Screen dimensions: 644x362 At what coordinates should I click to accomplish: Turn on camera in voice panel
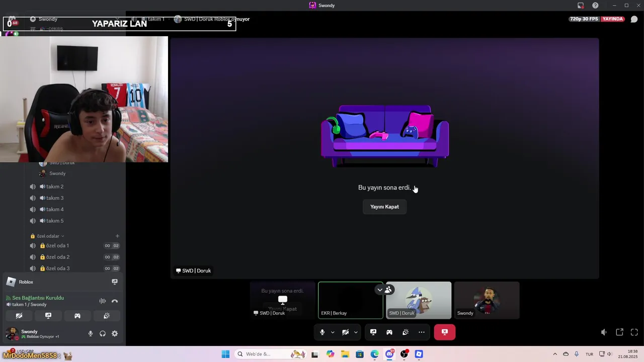(x=19, y=316)
